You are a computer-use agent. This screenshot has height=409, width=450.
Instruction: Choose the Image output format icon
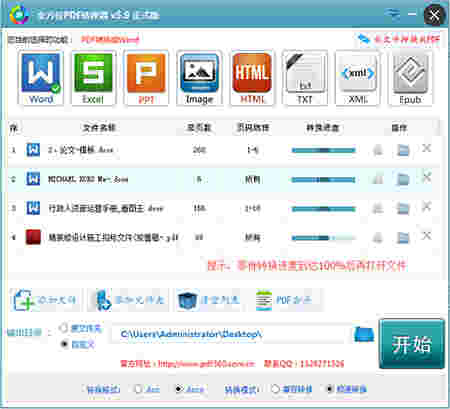pos(199,79)
